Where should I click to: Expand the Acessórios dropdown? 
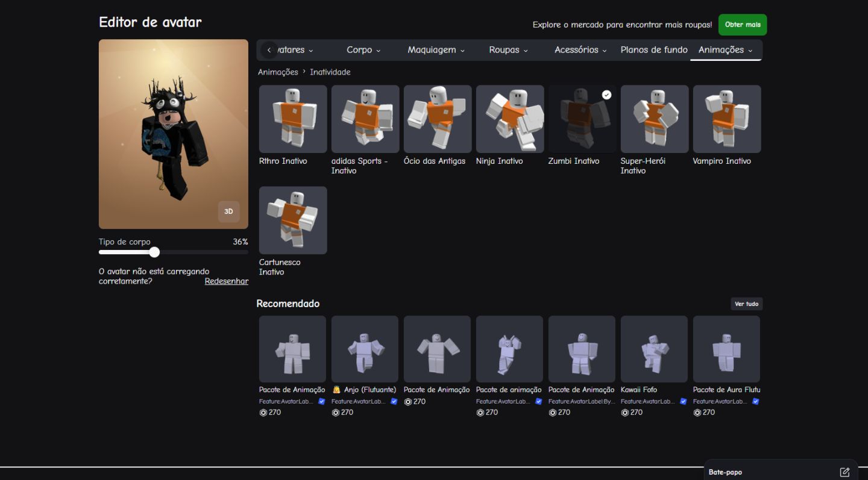(x=580, y=50)
